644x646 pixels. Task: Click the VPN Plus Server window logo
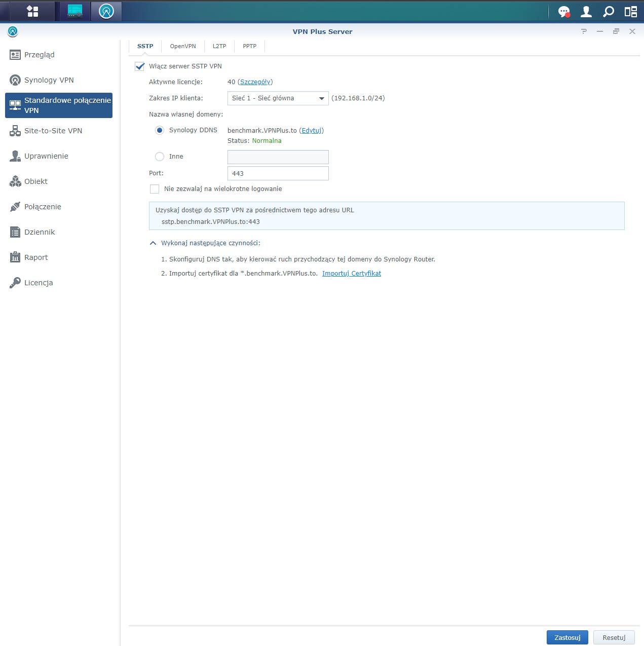[13, 31]
